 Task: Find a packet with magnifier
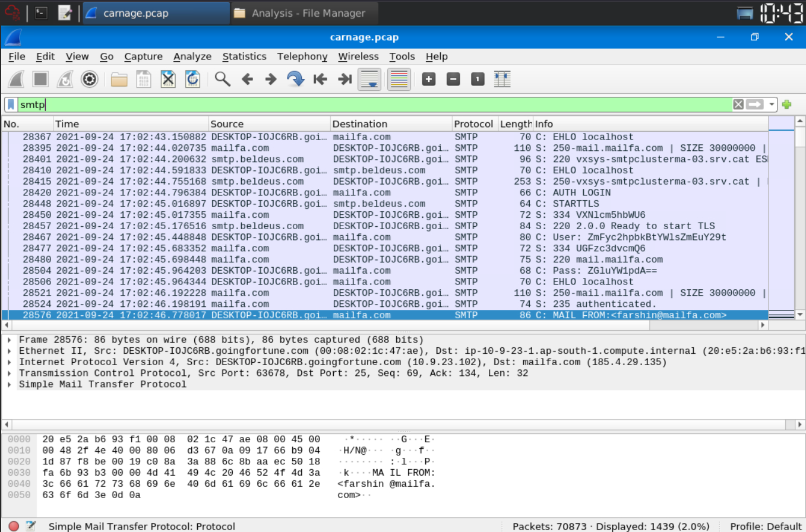tap(223, 79)
